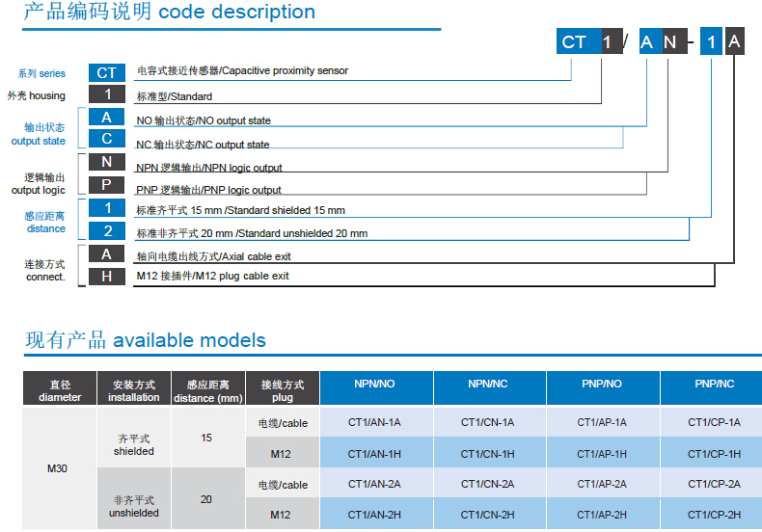The image size is (762, 532).
Task: Select the M12 plug H code box
Action: (106, 276)
